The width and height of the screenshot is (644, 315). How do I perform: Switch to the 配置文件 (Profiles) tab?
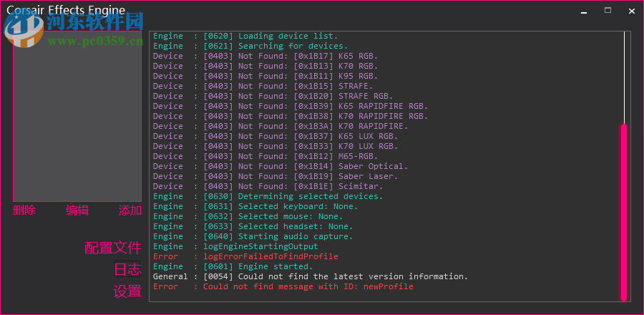[x=113, y=248]
